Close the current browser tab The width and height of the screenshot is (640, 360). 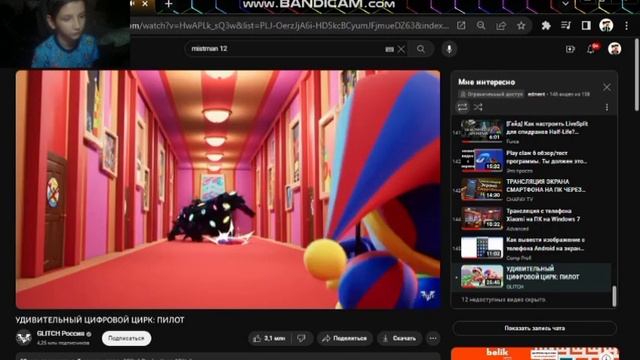(x=145, y=4)
